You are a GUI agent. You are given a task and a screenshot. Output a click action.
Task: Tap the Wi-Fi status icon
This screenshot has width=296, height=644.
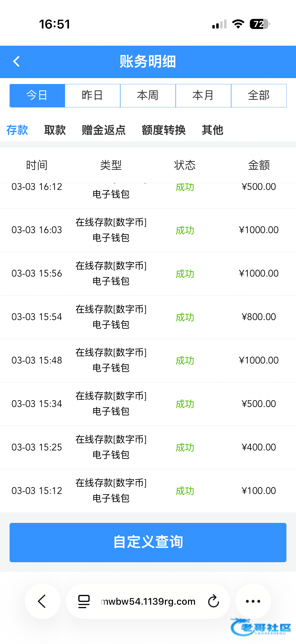(238, 24)
